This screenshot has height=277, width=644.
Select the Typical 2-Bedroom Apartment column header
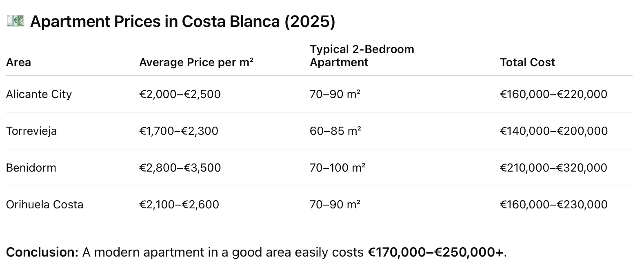tap(362, 56)
